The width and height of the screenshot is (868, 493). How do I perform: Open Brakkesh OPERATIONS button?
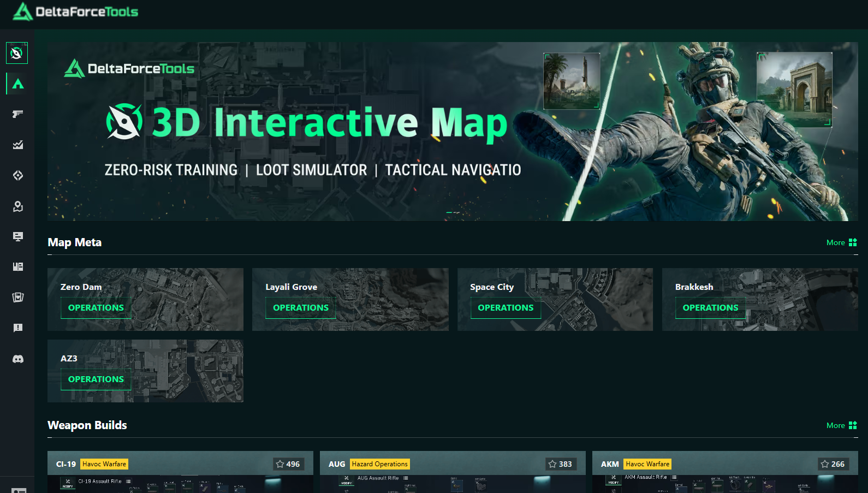tap(710, 308)
